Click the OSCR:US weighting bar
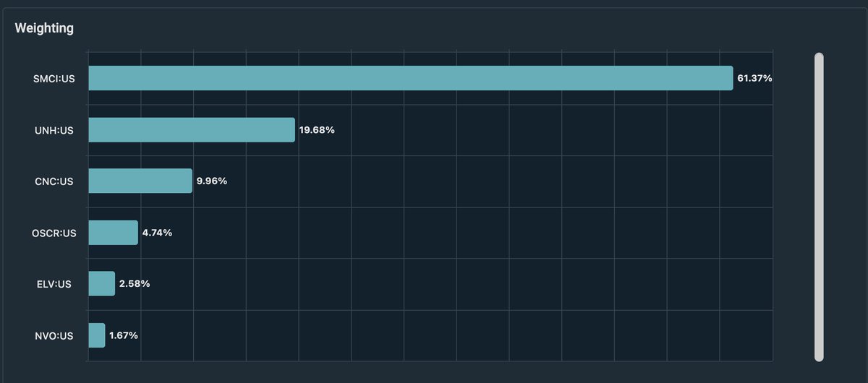The image size is (868, 383). pos(113,233)
